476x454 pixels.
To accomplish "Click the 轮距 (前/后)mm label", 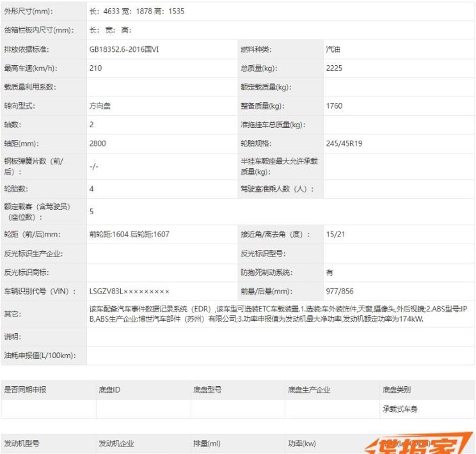I will (x=32, y=234).
